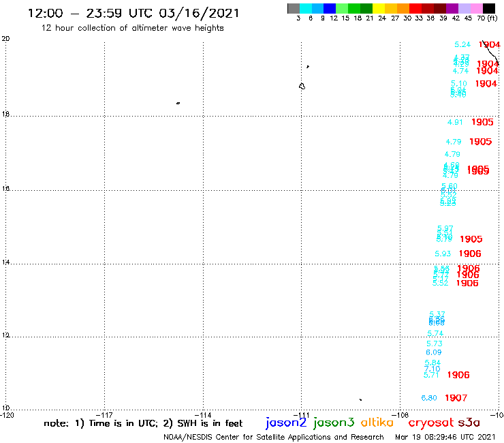This screenshot has width=504, height=443.
Task: Click the gray 3 ft legend swatch
Action: point(294,8)
